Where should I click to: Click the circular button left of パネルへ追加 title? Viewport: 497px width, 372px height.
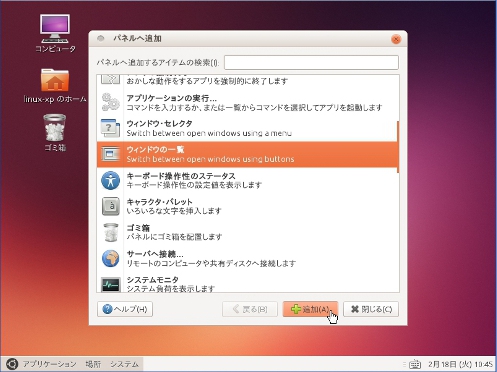point(101,39)
